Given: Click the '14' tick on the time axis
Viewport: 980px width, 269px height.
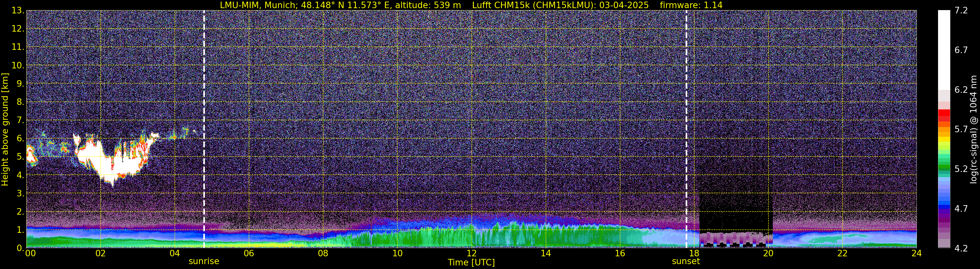Looking at the screenshot, I should [545, 253].
